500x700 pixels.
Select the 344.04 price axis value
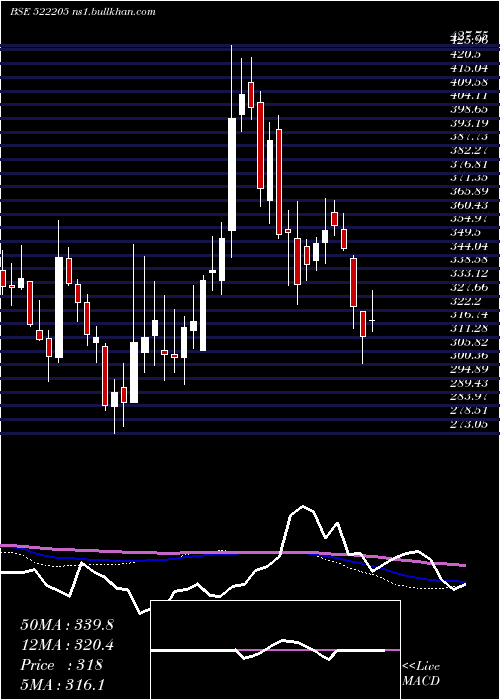tap(469, 246)
